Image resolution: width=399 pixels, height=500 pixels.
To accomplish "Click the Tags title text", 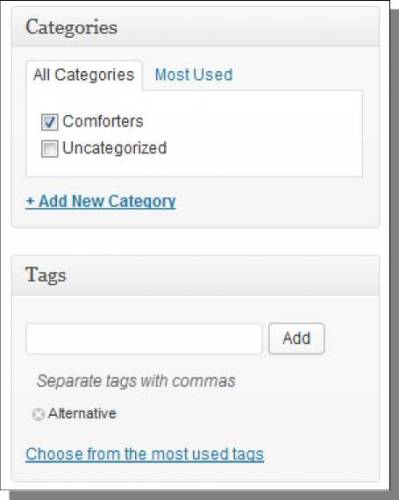I will [x=46, y=276].
